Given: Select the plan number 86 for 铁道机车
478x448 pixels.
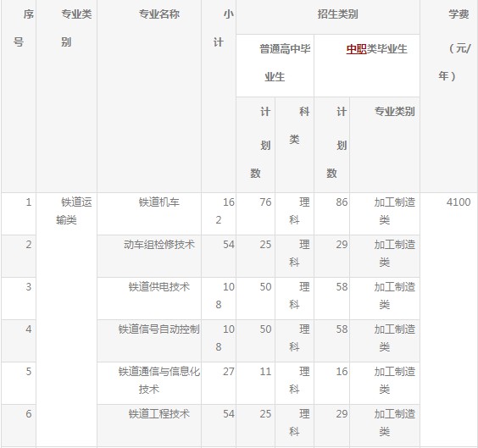Looking at the screenshot, I should point(331,213).
